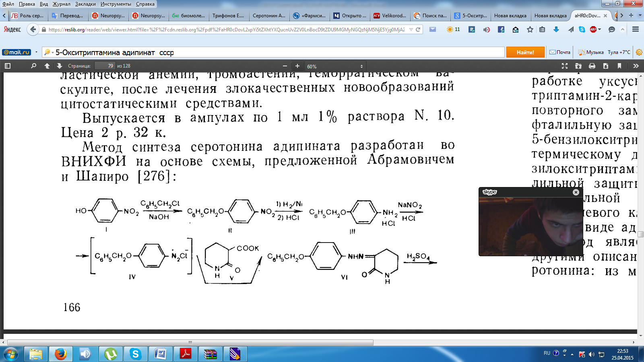This screenshot has width=644, height=362.
Task: Open downloads blue arrow icon
Action: coord(556,29)
